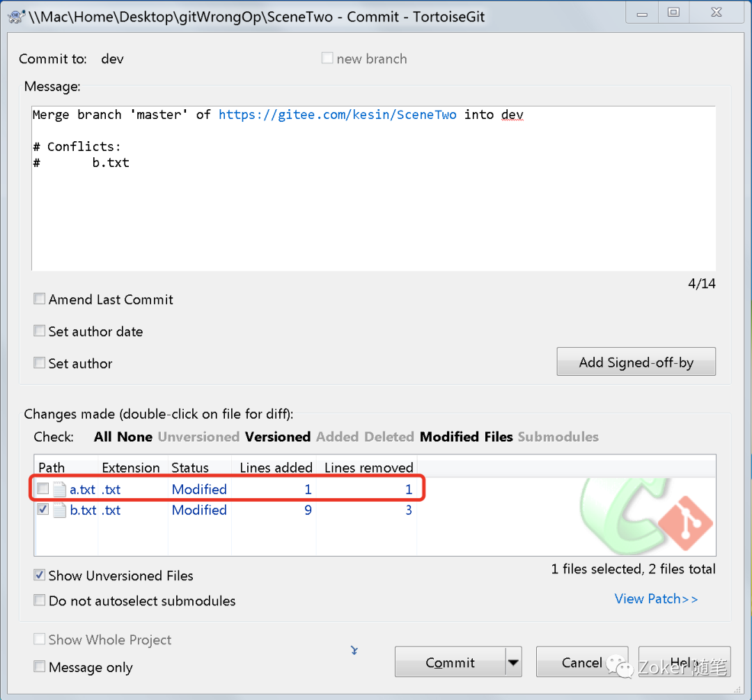Sort by the Extension column header
752x700 pixels.
(x=133, y=467)
